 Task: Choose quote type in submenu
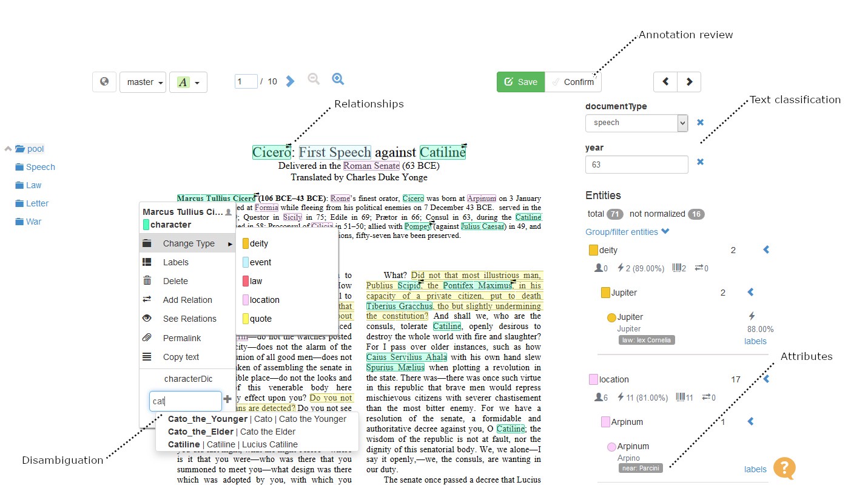click(x=287, y=319)
